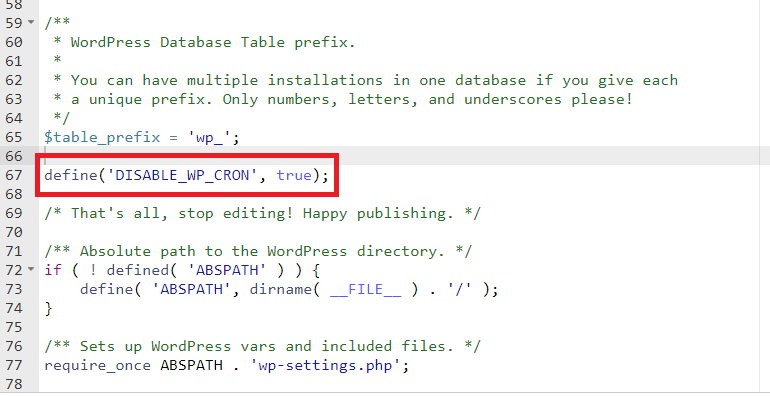Click the $table_prefix variable on line 65
This screenshot has width=770, height=396.
click(x=102, y=137)
